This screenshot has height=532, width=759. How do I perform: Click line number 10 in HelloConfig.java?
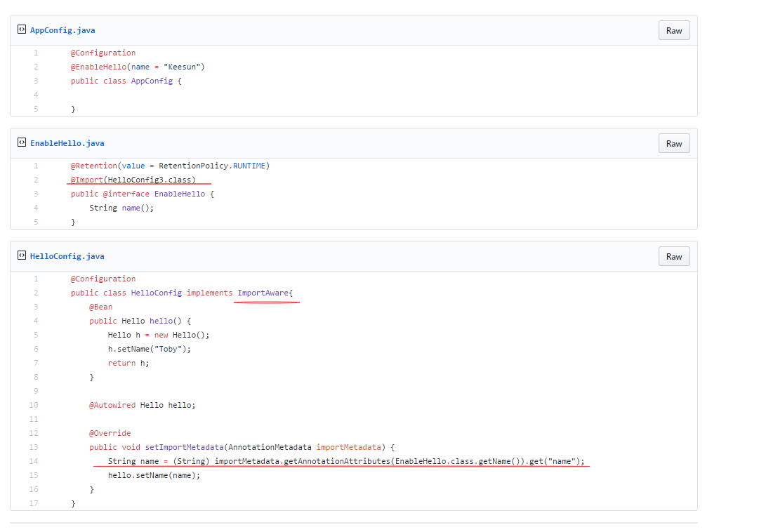34,405
